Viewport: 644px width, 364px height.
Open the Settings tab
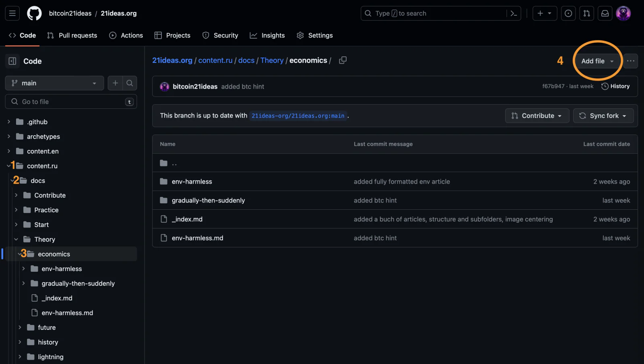[315, 35]
